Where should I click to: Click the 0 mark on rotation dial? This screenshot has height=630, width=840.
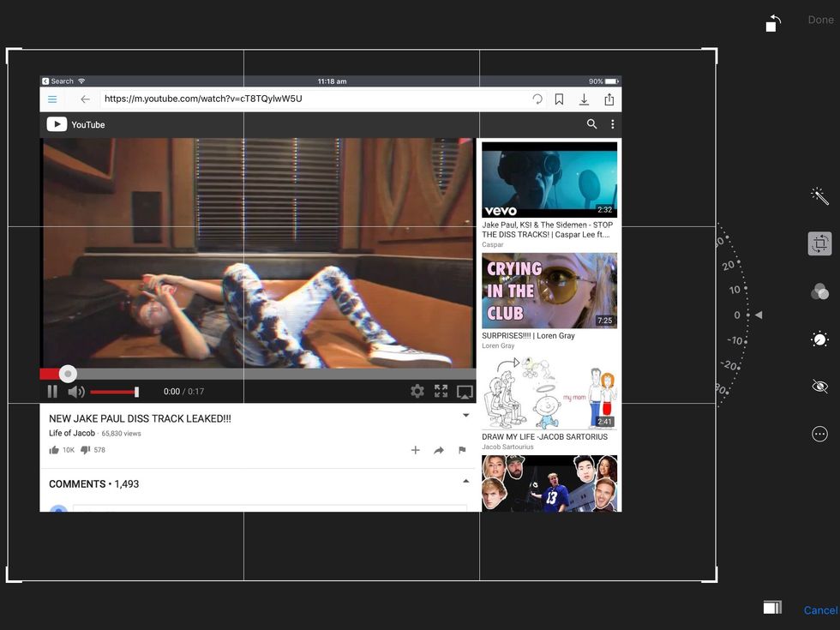(x=737, y=315)
